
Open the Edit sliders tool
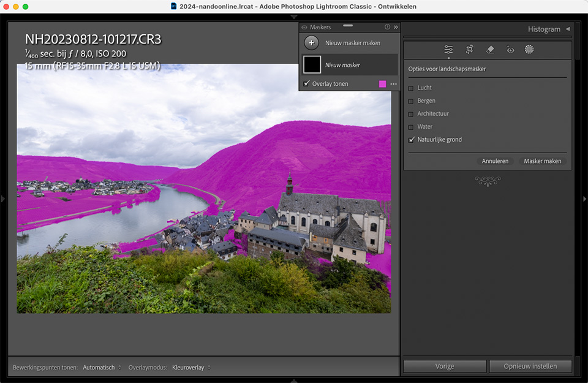point(448,50)
